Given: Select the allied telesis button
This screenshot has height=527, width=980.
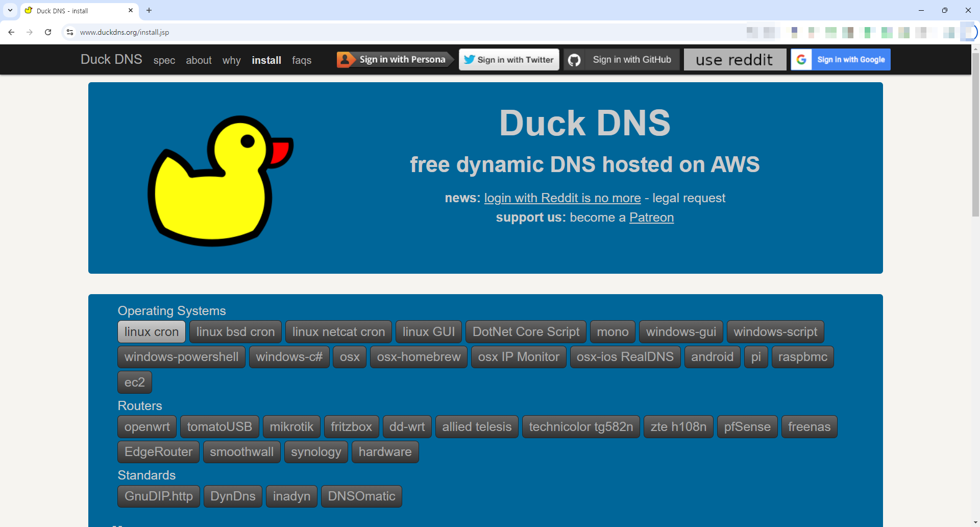Looking at the screenshot, I should (x=477, y=427).
